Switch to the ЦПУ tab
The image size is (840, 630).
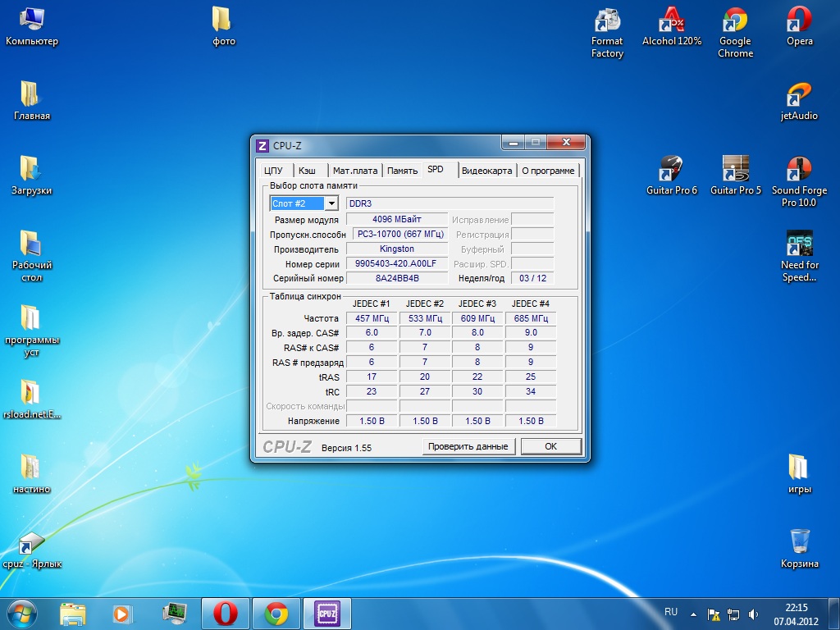(x=273, y=171)
